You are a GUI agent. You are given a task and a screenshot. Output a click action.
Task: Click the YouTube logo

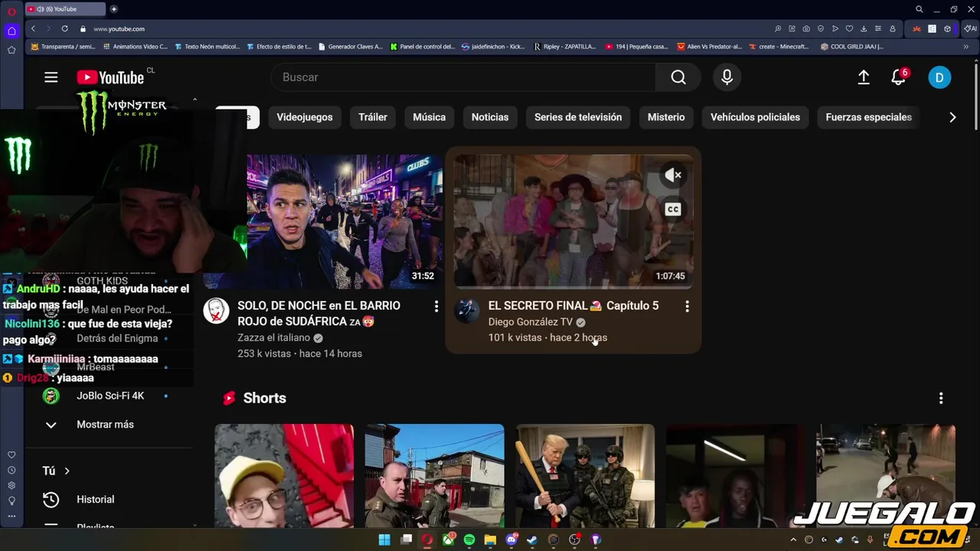point(110,77)
